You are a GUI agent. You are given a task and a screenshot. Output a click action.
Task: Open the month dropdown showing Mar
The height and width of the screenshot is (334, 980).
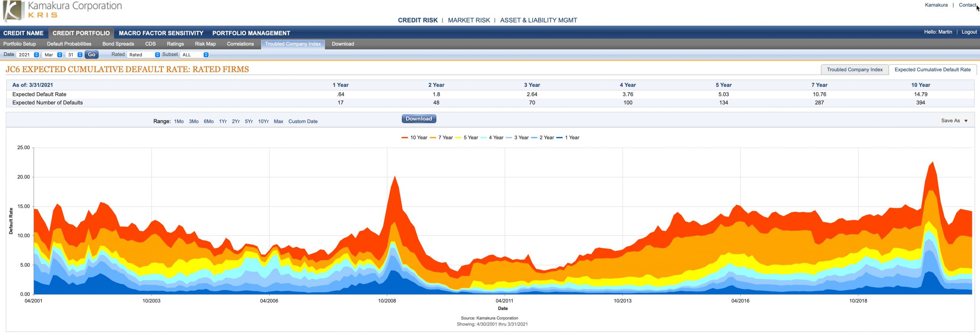tap(52, 55)
